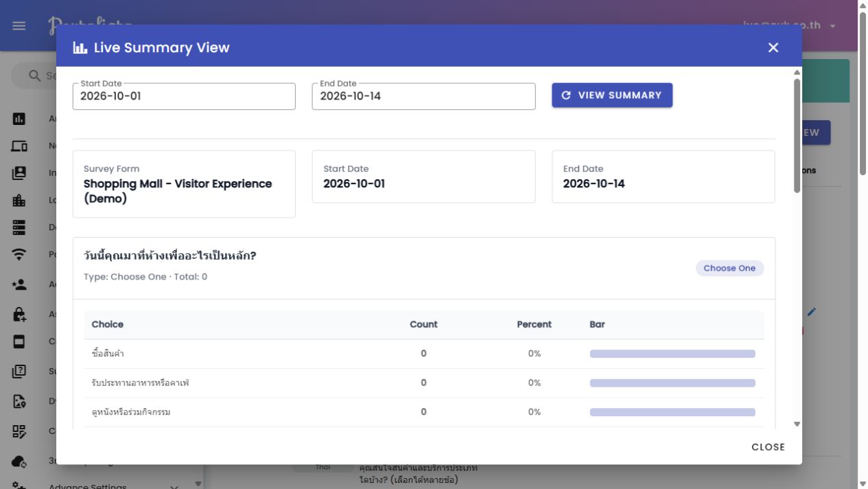Click the blue pencil edit icon

[x=812, y=312]
